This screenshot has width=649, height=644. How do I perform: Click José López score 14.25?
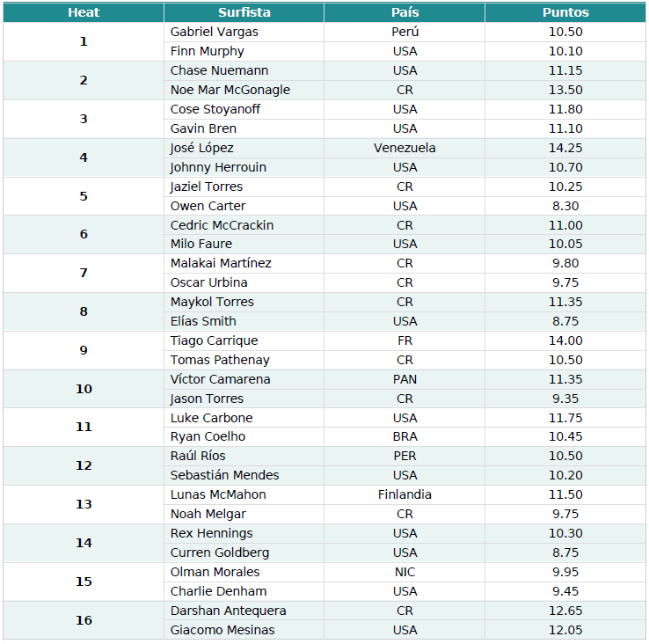pos(565,148)
